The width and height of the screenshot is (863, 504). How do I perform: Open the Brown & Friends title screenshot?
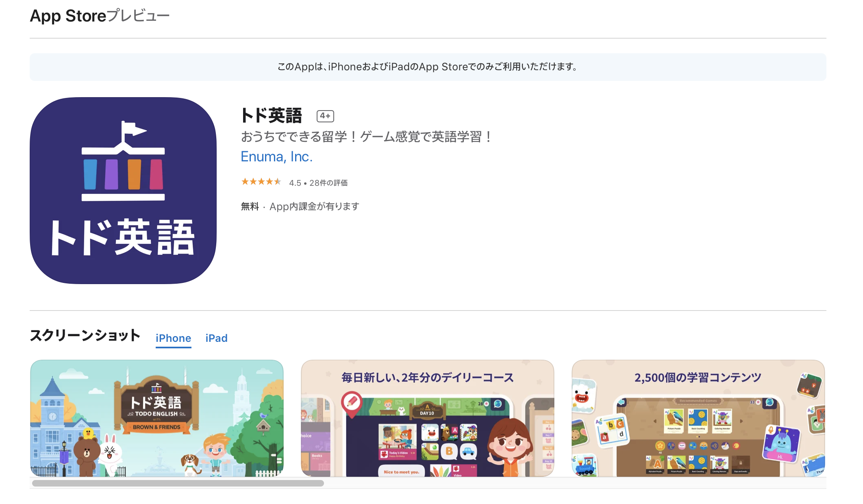tap(157, 418)
